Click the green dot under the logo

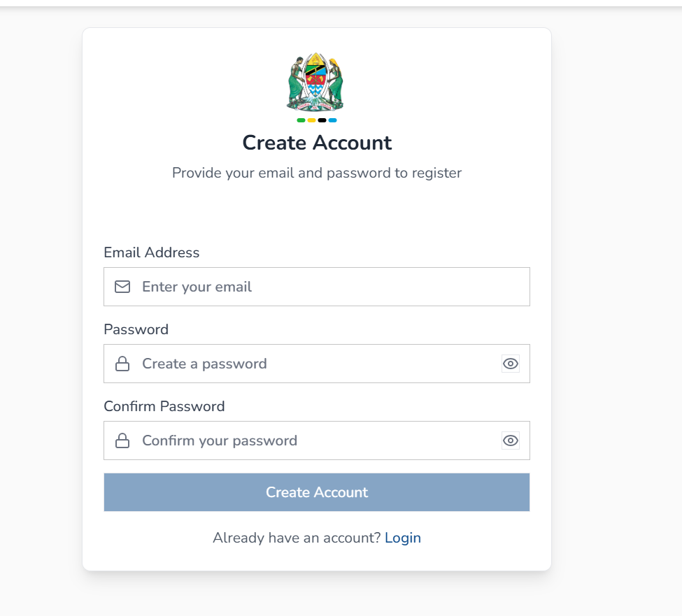(301, 120)
